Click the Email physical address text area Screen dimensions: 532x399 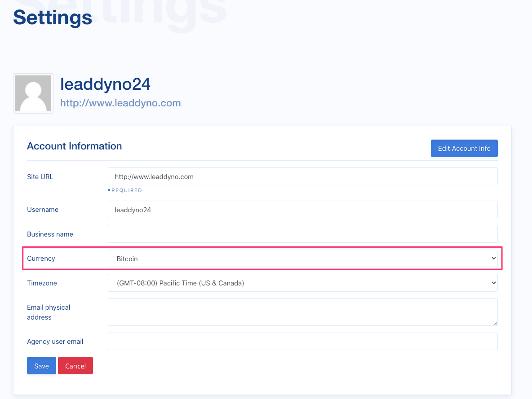tap(303, 312)
